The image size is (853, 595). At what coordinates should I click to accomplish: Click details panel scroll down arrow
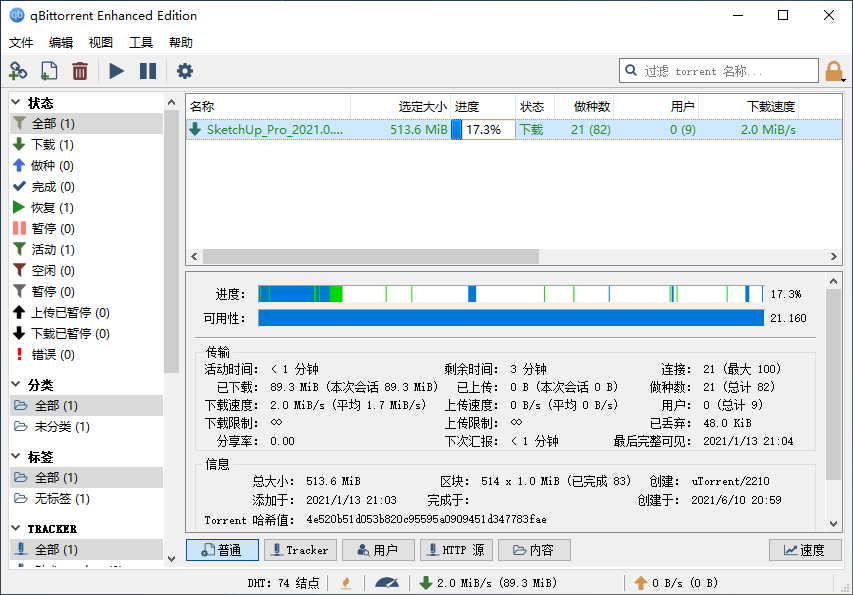[x=833, y=523]
